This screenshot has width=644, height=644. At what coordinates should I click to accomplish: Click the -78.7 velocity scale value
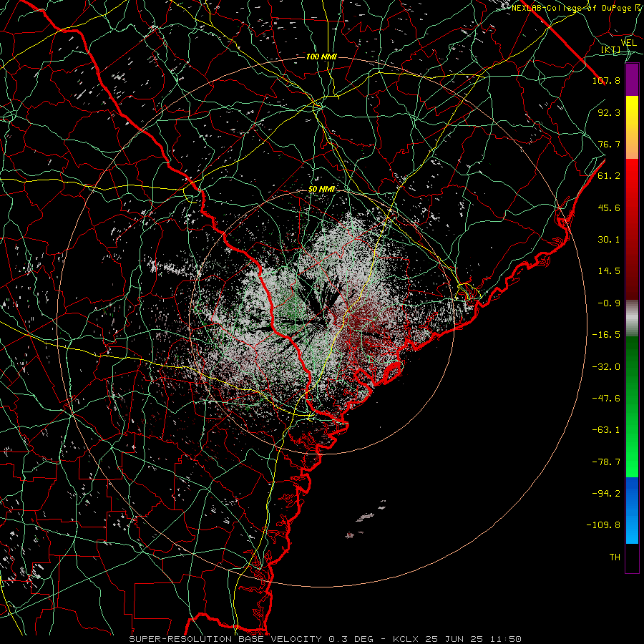pyautogui.click(x=606, y=462)
